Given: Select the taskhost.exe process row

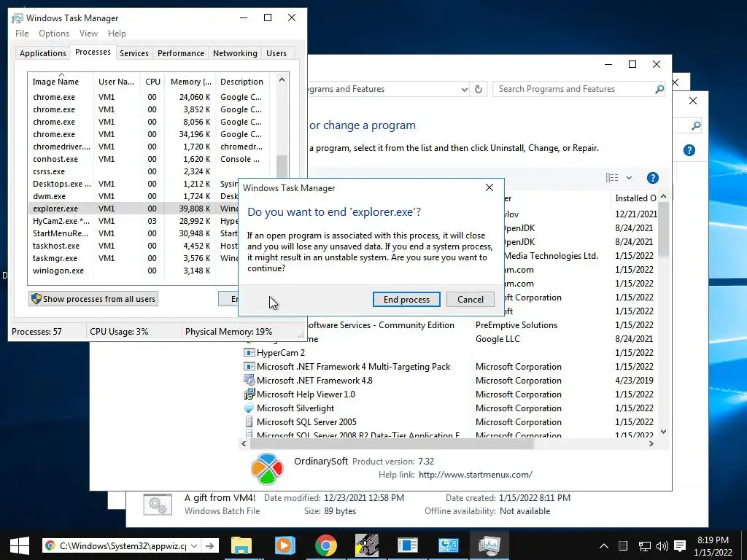Looking at the screenshot, I should [x=133, y=246].
